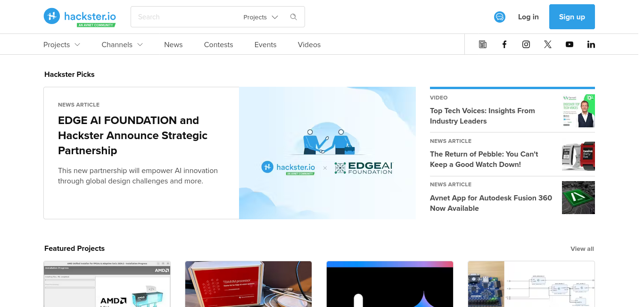644x307 pixels.
Task: Open the black gradient featured project card
Action: (x=390, y=284)
